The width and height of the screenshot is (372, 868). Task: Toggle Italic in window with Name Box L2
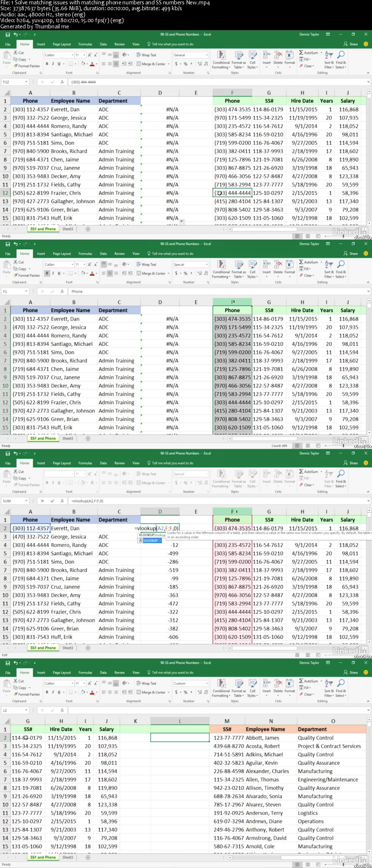[53, 692]
